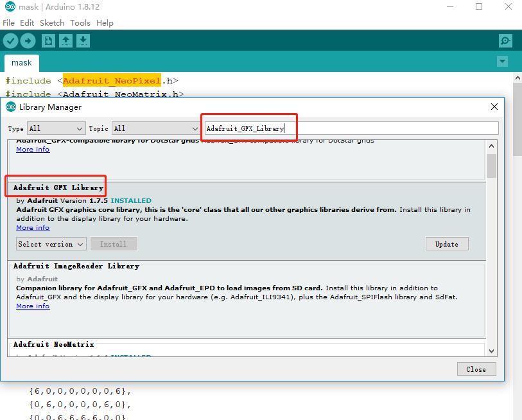Open a sketch with Open icon
Viewport: 522px width, 420px height.
click(x=65, y=41)
